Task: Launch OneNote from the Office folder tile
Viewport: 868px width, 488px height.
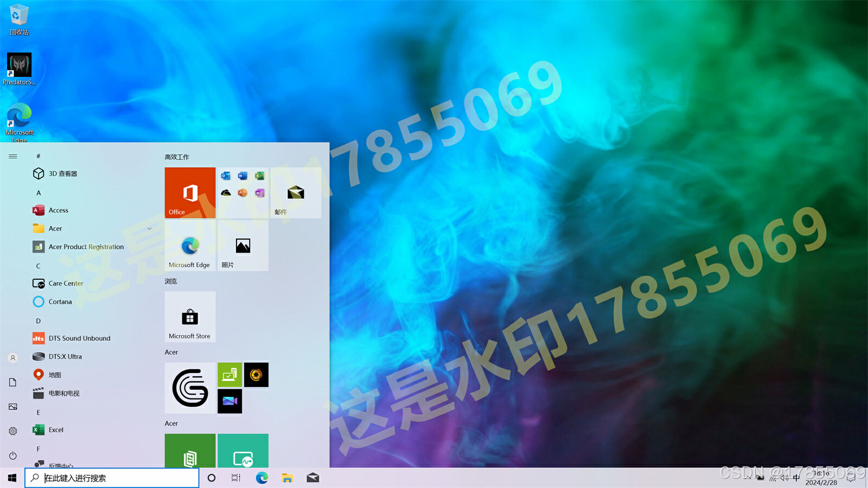Action: click(260, 193)
